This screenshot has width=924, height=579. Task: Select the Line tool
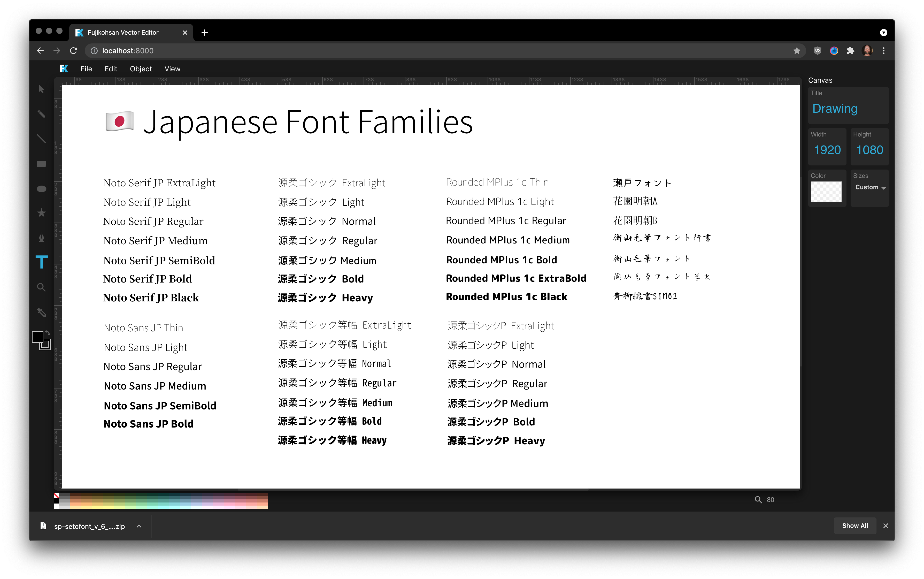tap(41, 139)
